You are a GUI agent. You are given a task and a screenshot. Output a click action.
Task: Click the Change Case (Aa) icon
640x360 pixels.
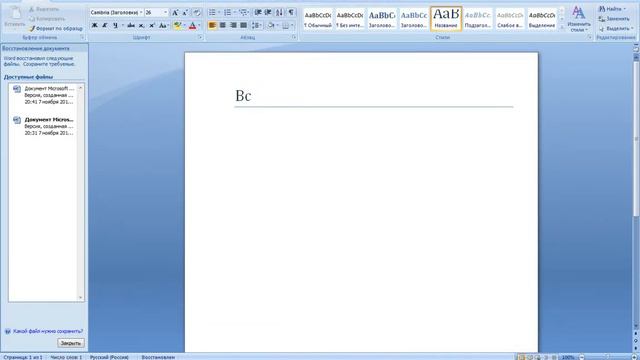click(163, 25)
